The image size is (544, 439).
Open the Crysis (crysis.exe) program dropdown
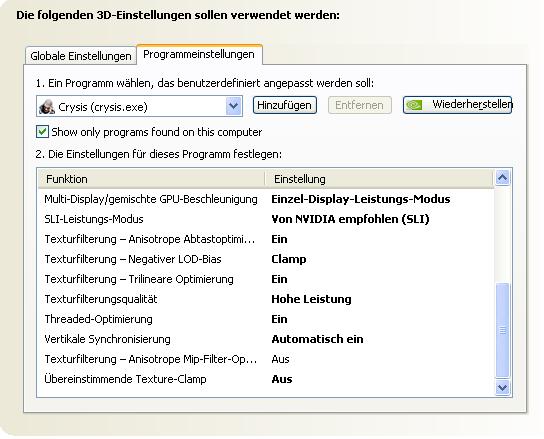(139, 107)
